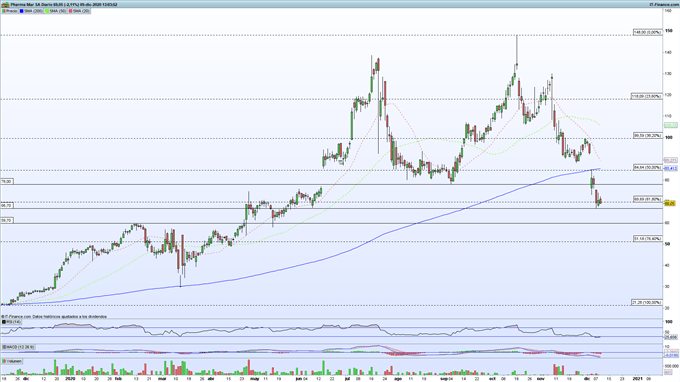Select the 21,28 (100,00%) Fibonacci label
680x382 pixels.
(646, 302)
